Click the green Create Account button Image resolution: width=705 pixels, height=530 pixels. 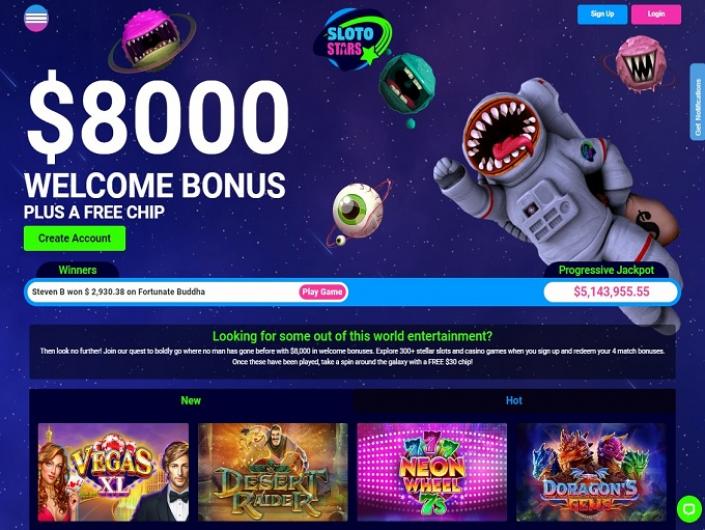coord(75,238)
